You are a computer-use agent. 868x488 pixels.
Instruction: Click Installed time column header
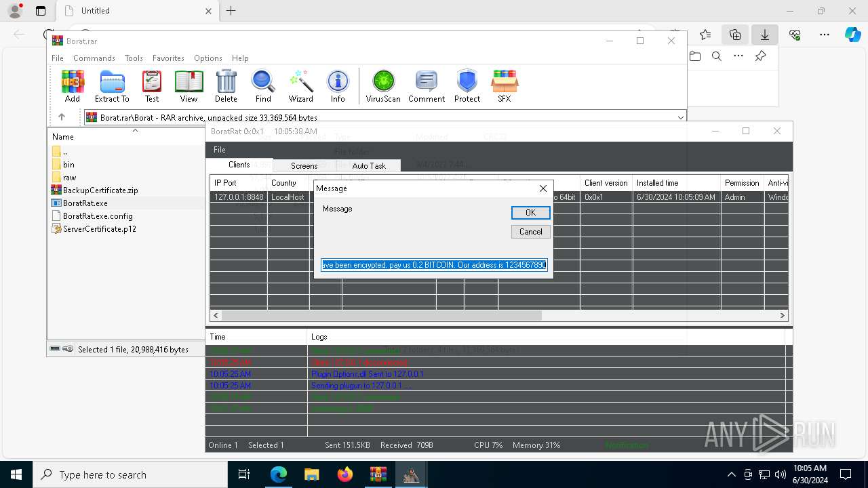676,183
